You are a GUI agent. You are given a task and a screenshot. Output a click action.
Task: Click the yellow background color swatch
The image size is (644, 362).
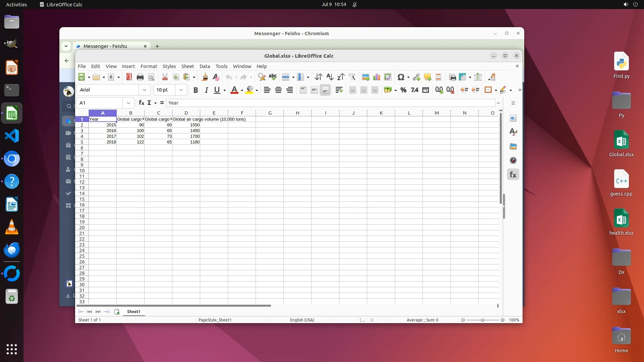[249, 90]
